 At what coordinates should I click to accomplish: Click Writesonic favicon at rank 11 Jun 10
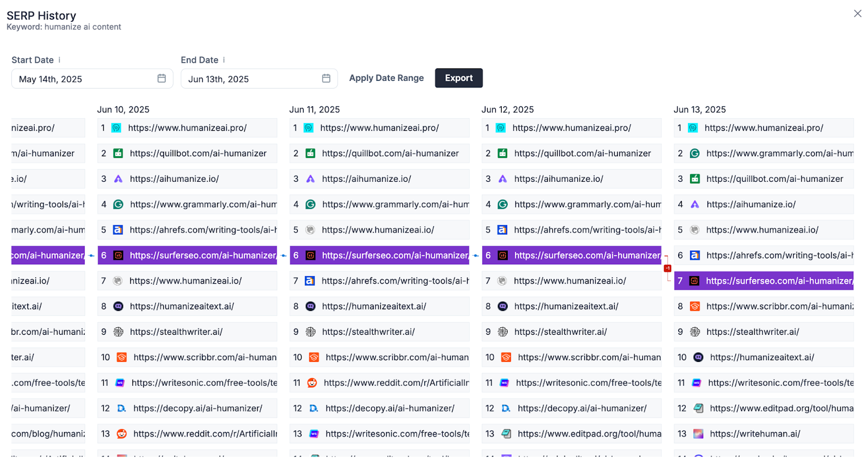point(120,383)
